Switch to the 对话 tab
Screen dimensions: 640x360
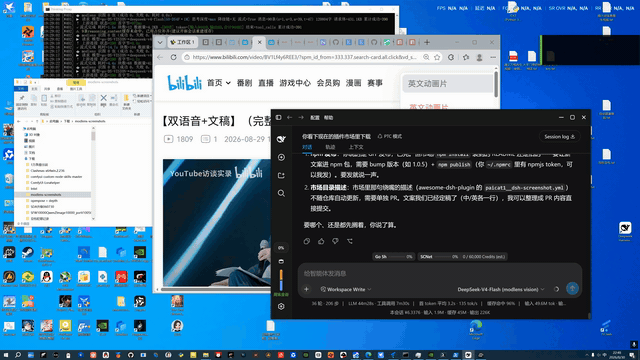307,147
